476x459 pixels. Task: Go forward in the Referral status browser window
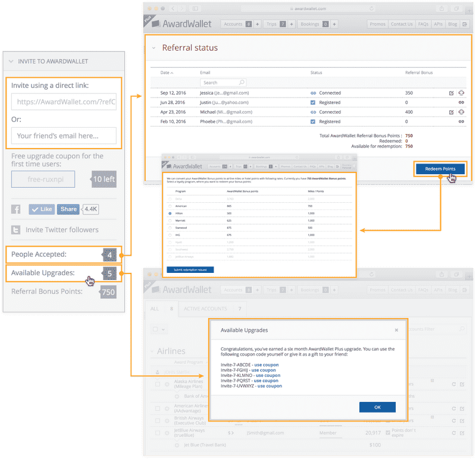[182, 8]
